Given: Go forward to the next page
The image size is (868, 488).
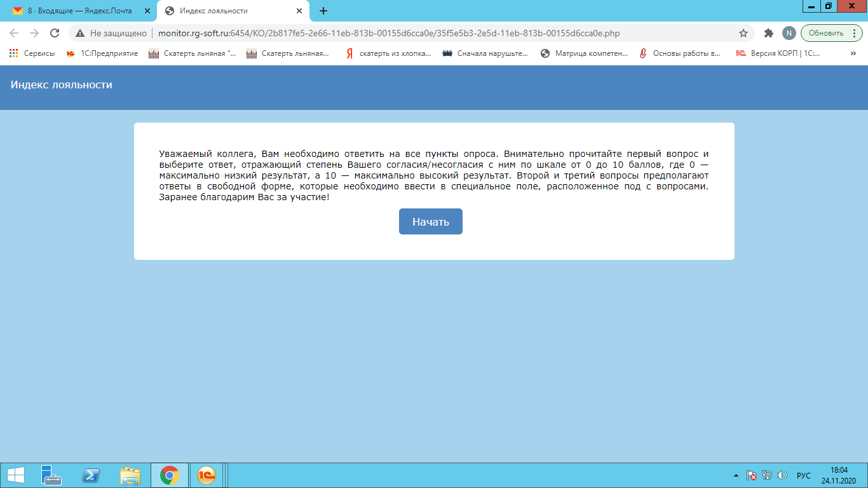Looking at the screenshot, I should point(34,33).
